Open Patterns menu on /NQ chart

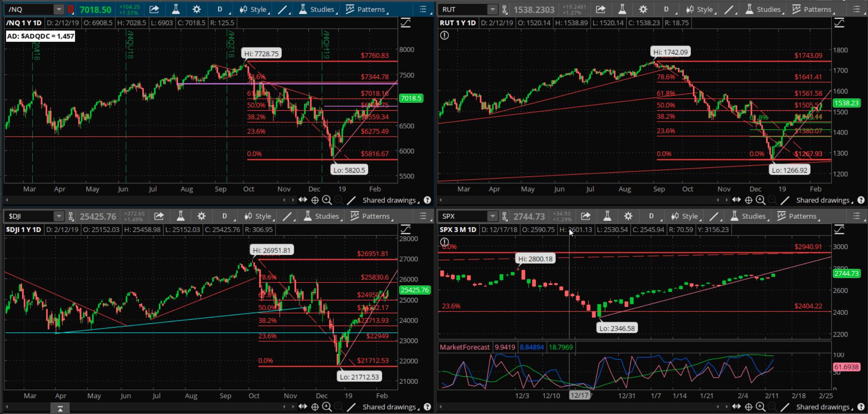[x=366, y=9]
